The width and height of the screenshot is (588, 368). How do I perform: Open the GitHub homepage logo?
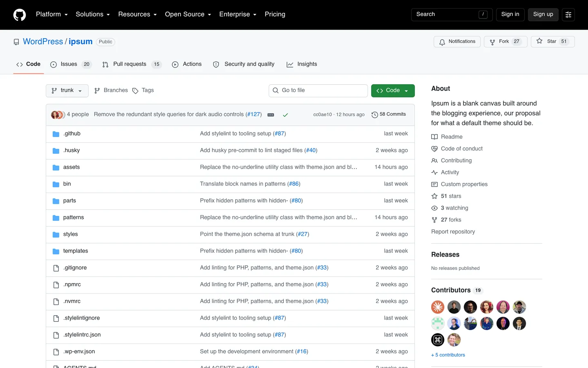20,15
